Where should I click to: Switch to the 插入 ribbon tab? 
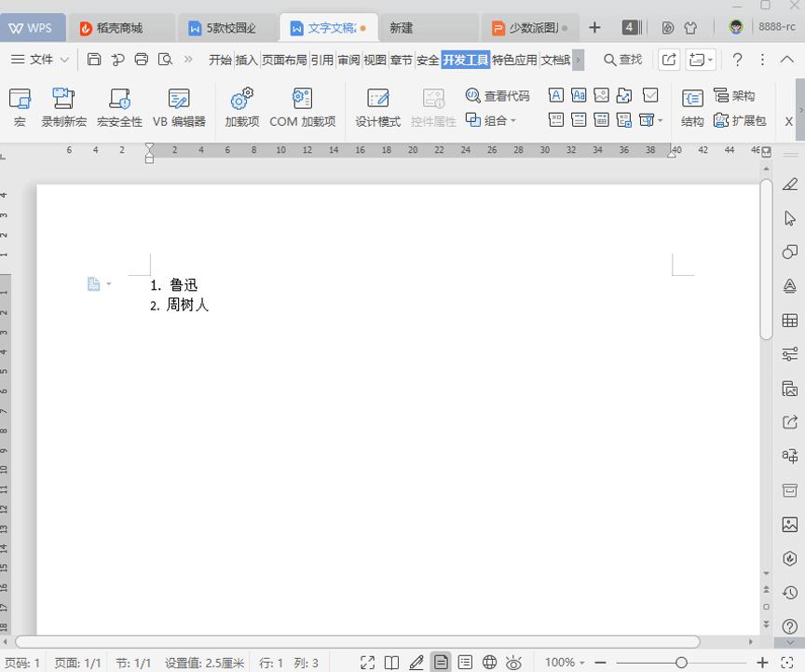coord(244,59)
